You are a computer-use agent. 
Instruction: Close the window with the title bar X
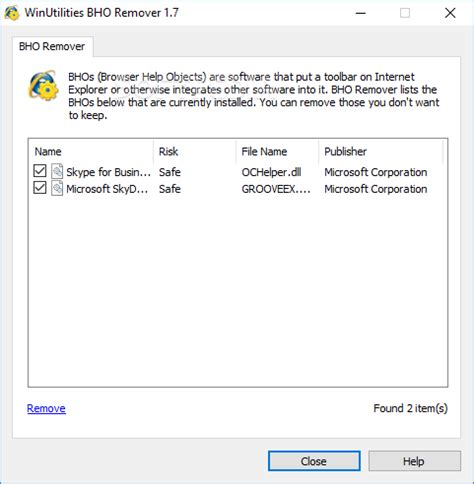pyautogui.click(x=450, y=13)
